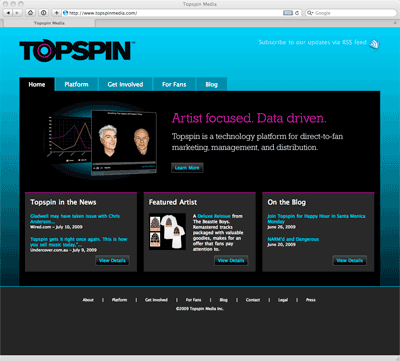
Task: Click the RSS badge in the address bar
Action: pos(288,13)
